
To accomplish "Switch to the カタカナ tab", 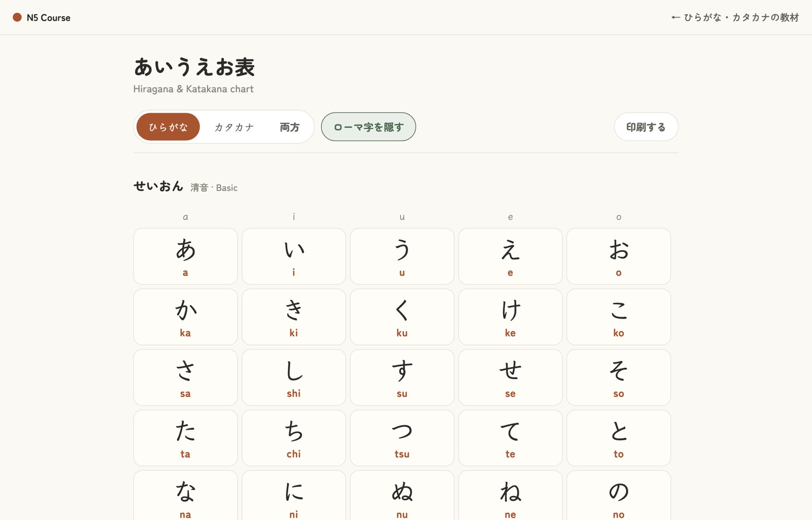I will click(x=234, y=127).
